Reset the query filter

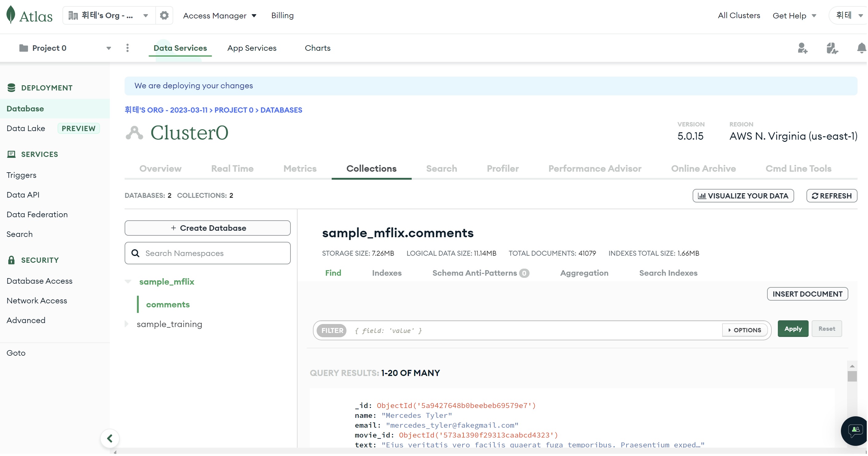click(x=827, y=329)
